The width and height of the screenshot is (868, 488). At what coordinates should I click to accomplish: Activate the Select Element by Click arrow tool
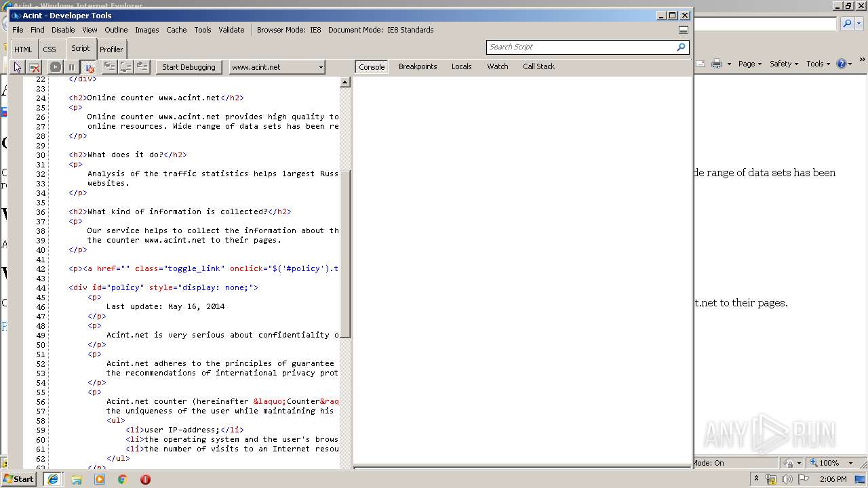pos(18,67)
